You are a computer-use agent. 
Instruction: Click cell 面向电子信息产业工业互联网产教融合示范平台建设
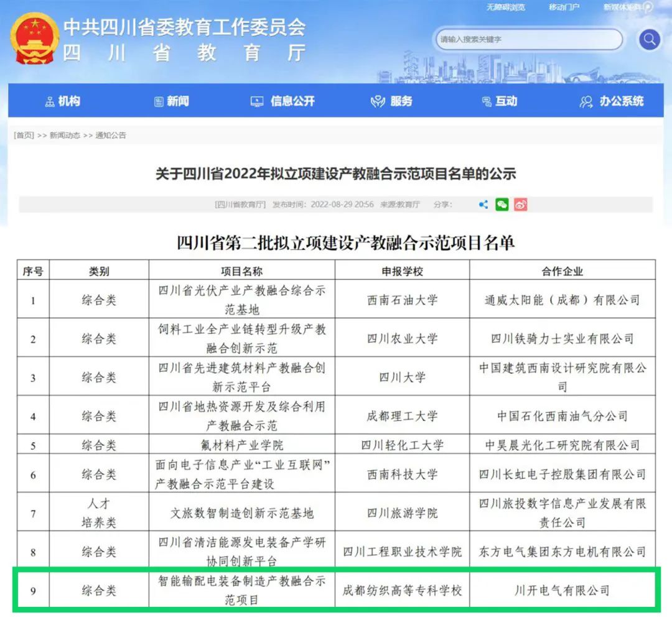coord(241,474)
